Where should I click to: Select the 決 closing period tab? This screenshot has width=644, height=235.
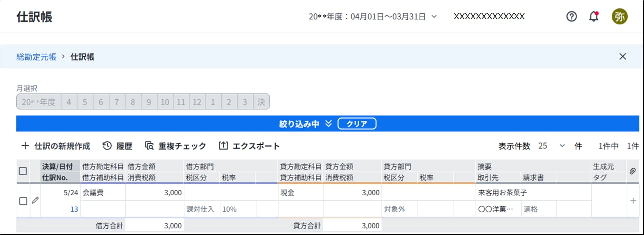point(261,102)
